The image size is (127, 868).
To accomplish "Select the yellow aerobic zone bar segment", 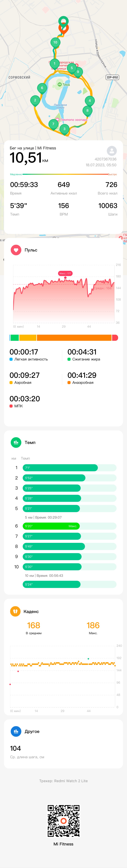I will [28, 338].
